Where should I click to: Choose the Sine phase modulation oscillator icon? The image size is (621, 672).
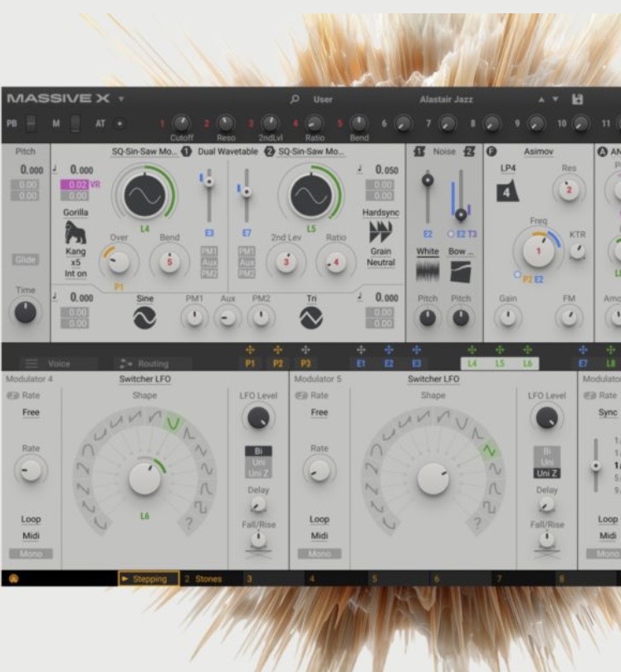coord(144,318)
